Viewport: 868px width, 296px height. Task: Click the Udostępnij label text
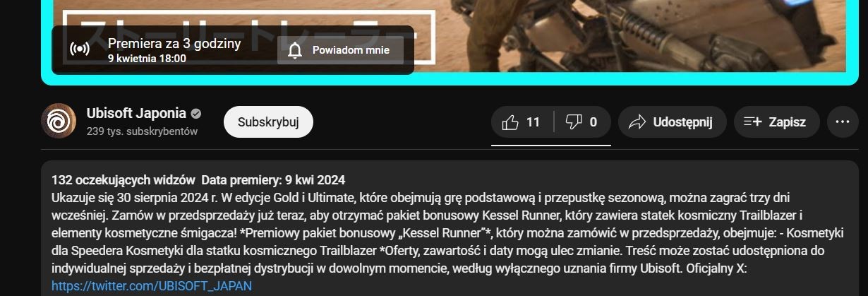point(682,122)
